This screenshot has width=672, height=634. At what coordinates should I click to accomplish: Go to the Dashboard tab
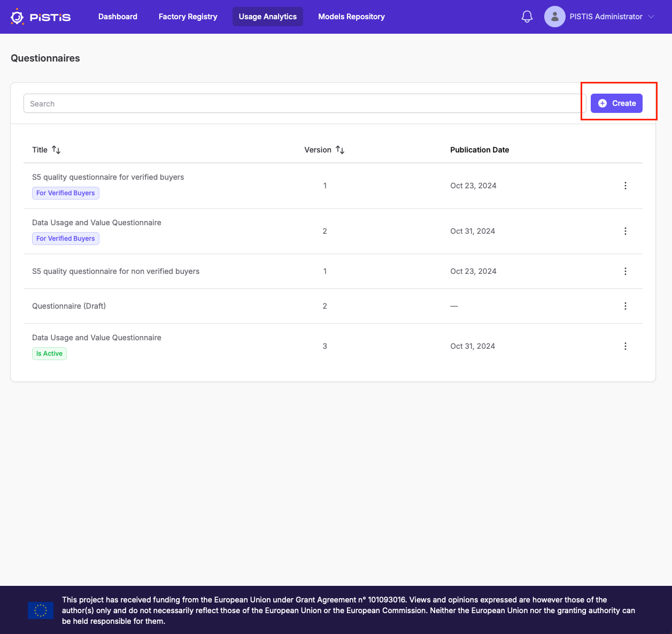(118, 17)
